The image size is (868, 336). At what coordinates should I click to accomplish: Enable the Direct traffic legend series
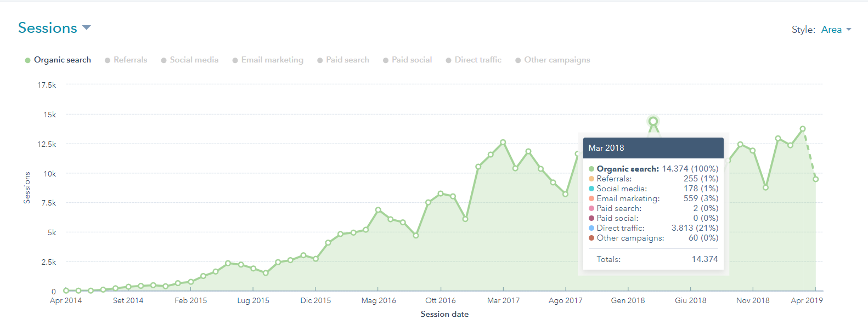(474, 60)
